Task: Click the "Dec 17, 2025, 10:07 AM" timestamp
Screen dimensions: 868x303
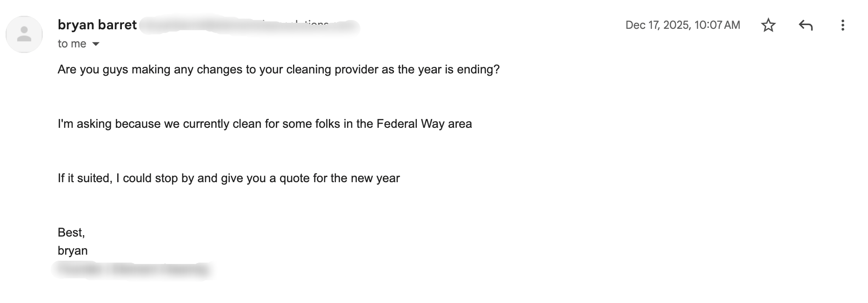Action: (682, 25)
